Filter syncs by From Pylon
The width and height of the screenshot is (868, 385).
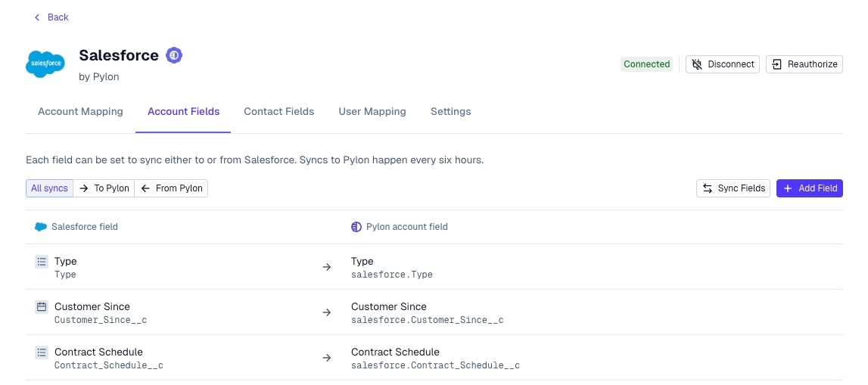click(x=171, y=188)
